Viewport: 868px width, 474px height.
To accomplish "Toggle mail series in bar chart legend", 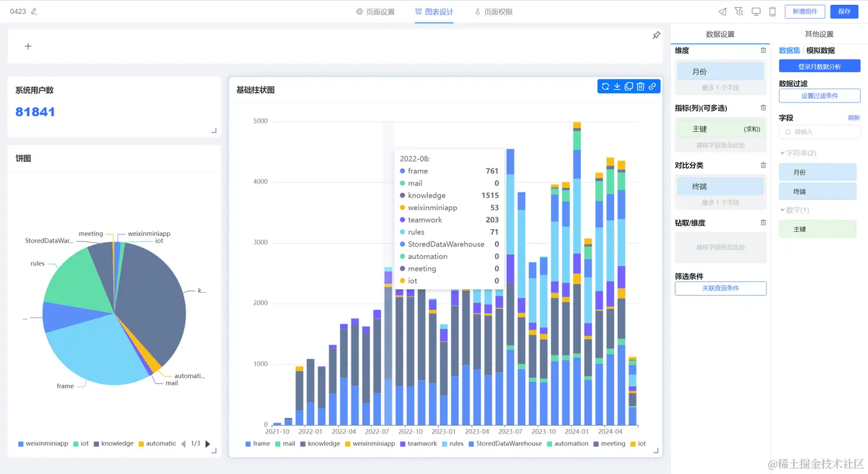I will pos(285,444).
